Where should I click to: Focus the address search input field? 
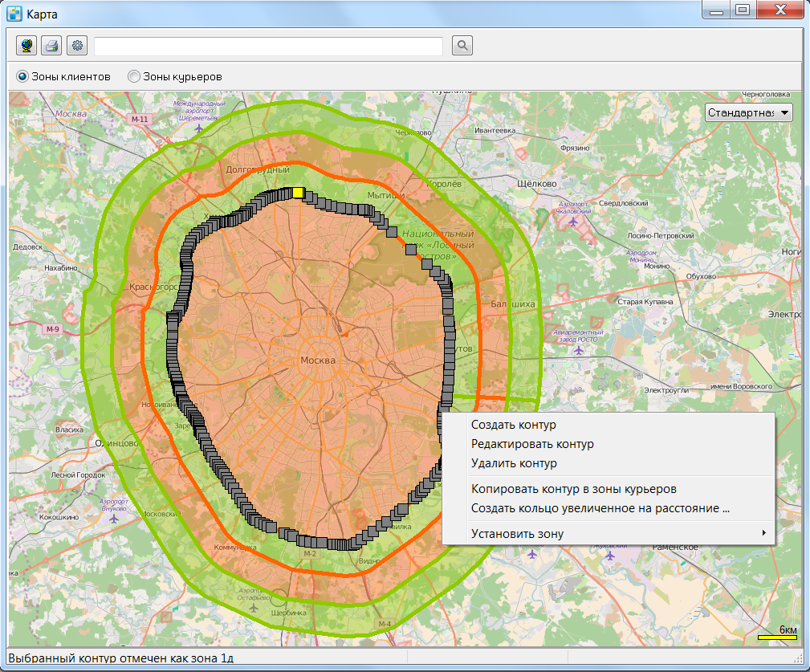coord(269,46)
